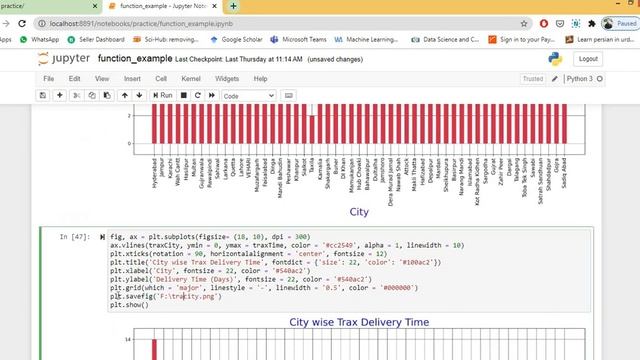The height and width of the screenshot is (360, 640).
Task: Open the WhatsApp bookmark
Action: click(39, 40)
